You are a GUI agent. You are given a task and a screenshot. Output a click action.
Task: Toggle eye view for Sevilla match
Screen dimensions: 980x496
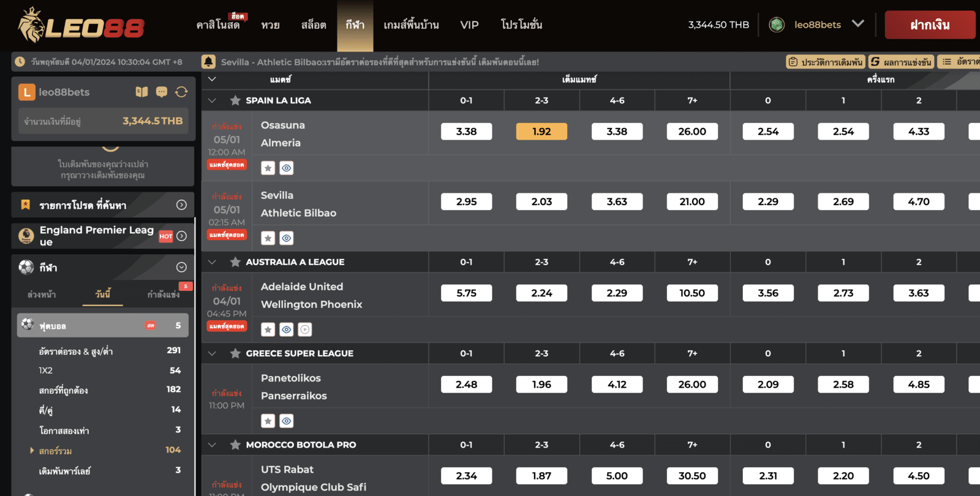287,238
